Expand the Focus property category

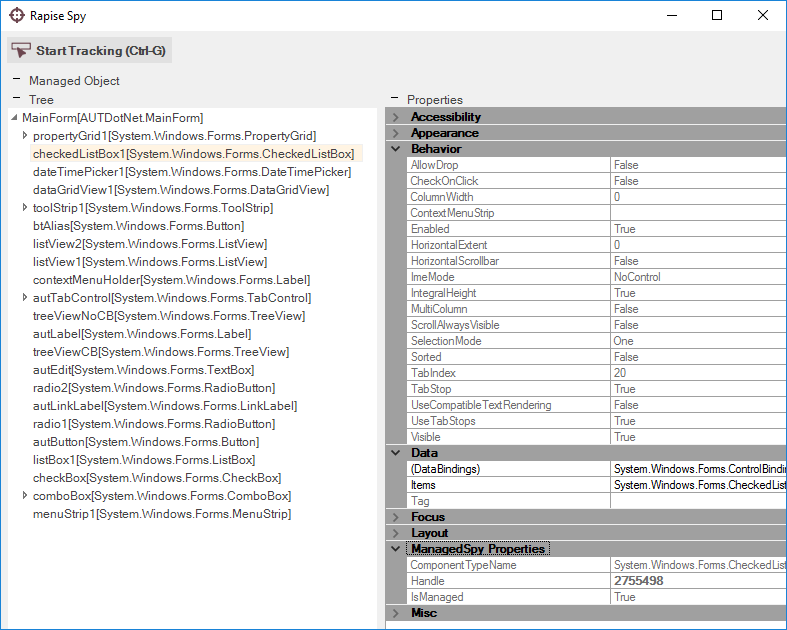[396, 517]
